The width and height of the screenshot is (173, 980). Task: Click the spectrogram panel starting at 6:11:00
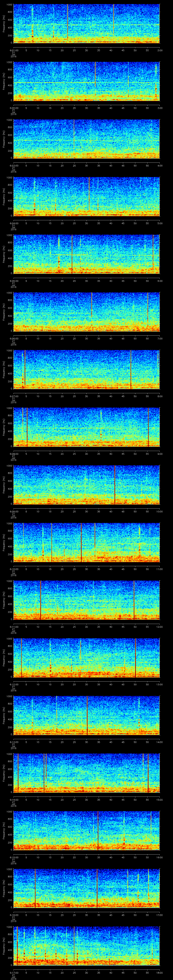pyautogui.click(x=87, y=600)
